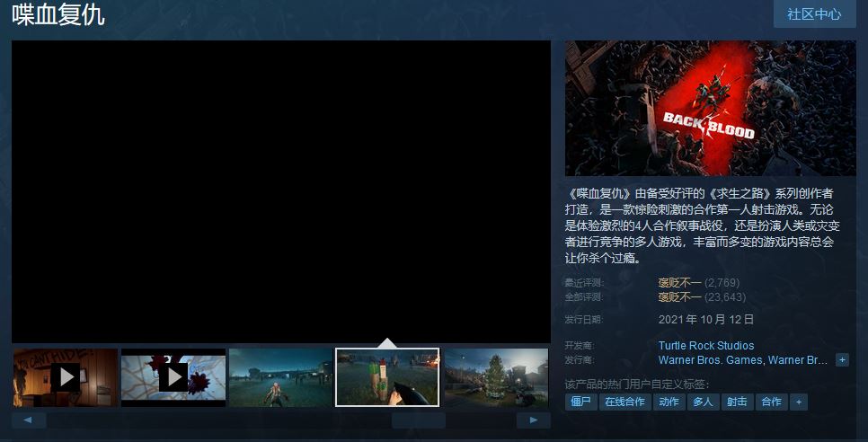Click the 发行商 label
This screenshot has width=868, height=442.
(x=580, y=360)
